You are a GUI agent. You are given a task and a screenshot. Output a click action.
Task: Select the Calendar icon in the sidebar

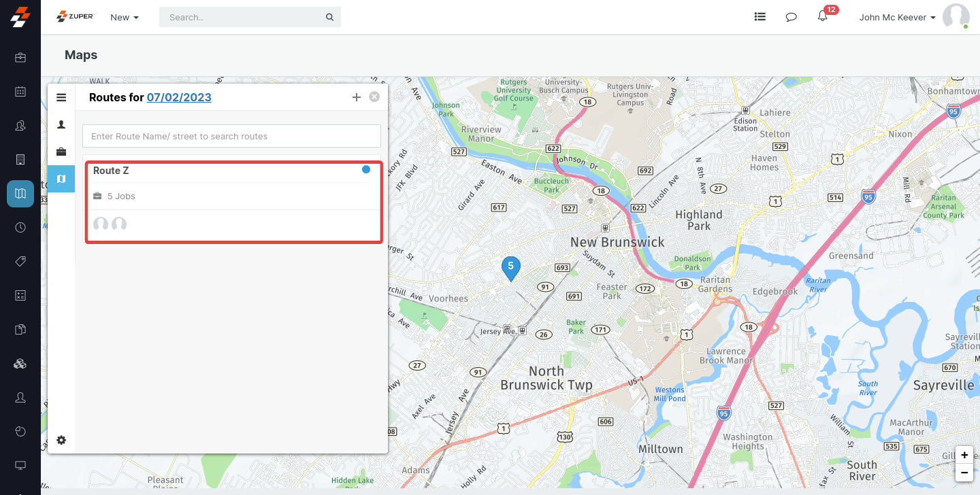pos(20,91)
